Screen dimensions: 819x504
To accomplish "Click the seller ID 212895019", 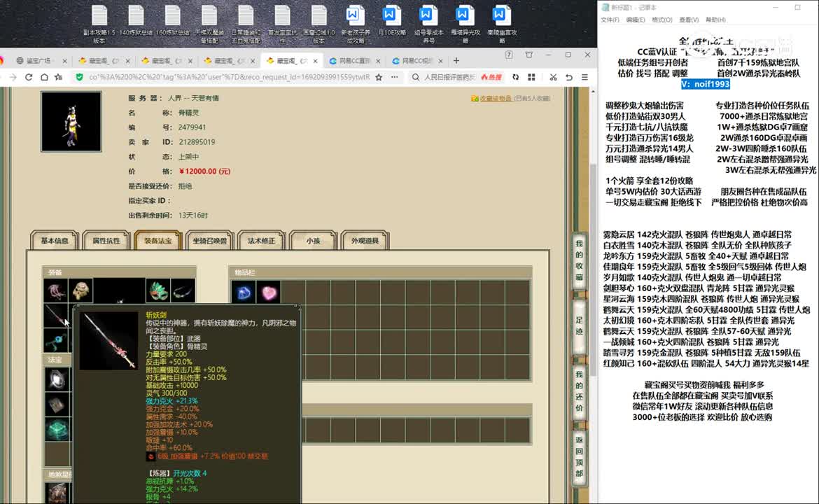I will 197,142.
